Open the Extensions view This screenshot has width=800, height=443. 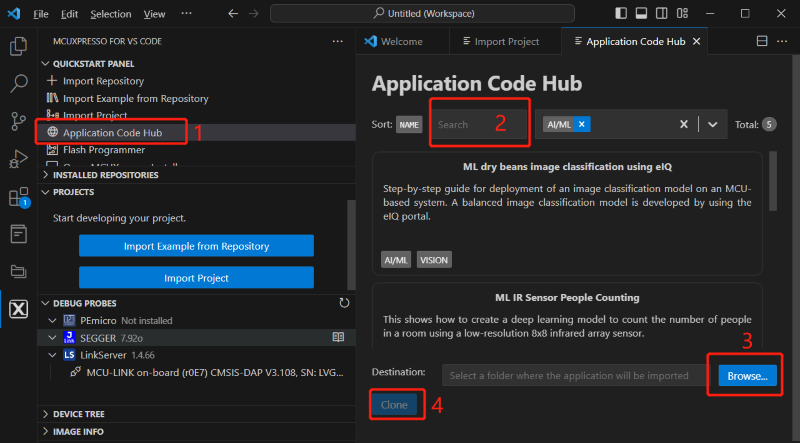pos(18,197)
